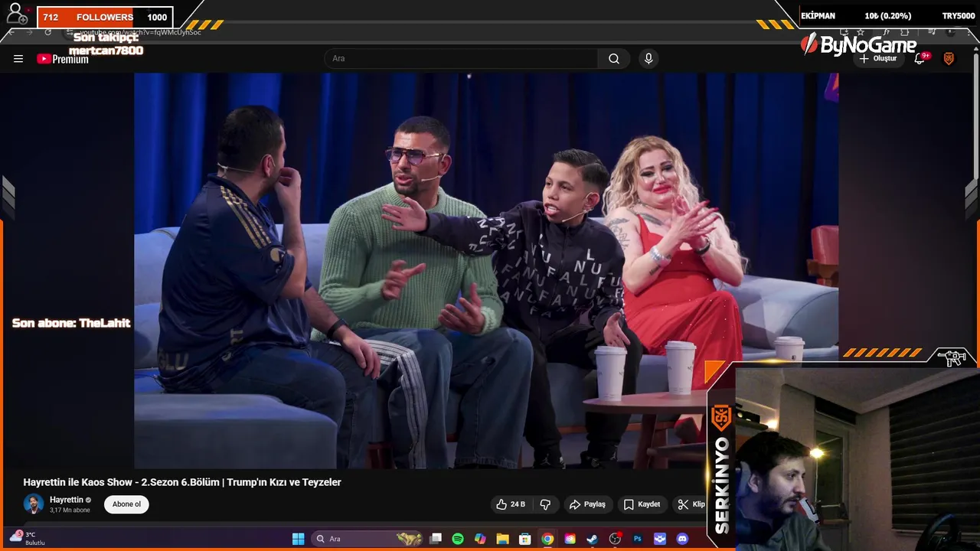Switch to Chrome on the taskbar
Screen dimensions: 980x551
pyautogui.click(x=547, y=539)
